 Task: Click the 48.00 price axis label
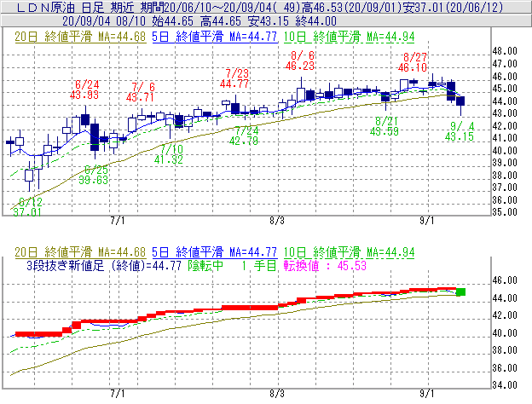505,51
